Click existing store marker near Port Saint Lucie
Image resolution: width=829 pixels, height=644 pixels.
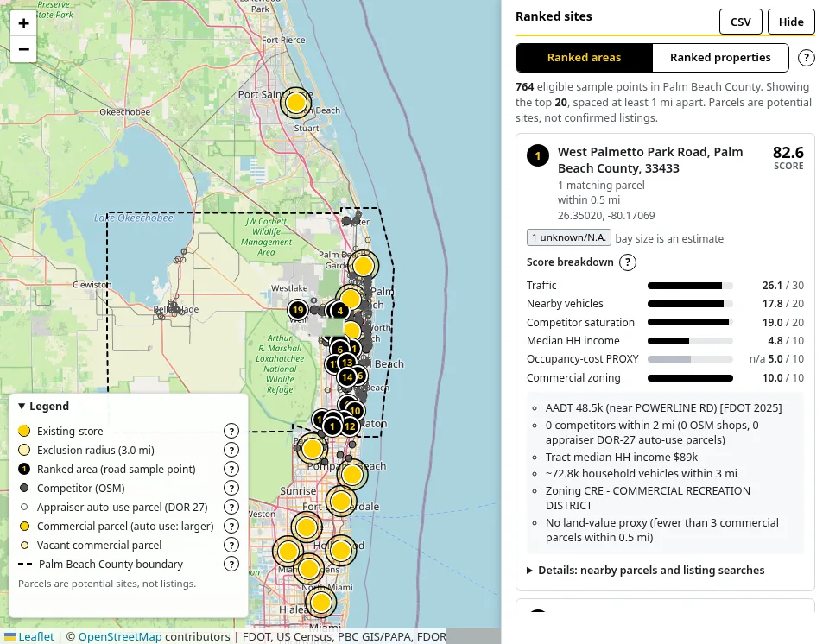pyautogui.click(x=296, y=103)
